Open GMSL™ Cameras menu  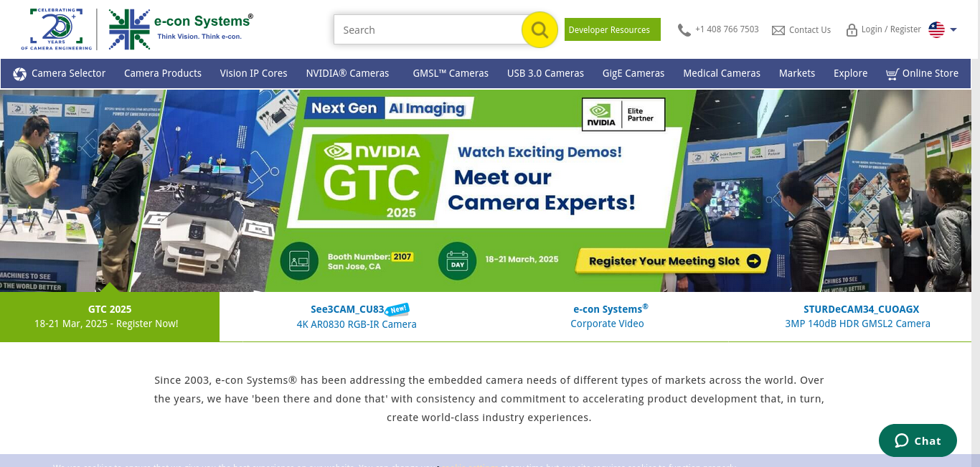(451, 73)
